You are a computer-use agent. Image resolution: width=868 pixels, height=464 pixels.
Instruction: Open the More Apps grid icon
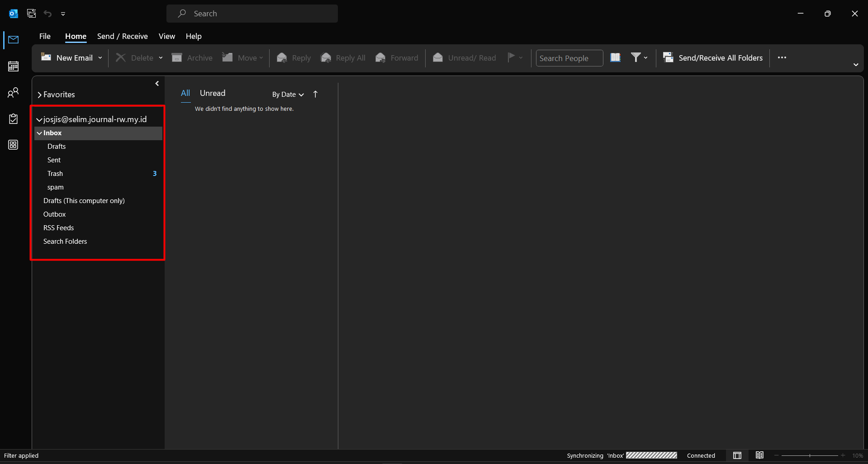(13, 145)
